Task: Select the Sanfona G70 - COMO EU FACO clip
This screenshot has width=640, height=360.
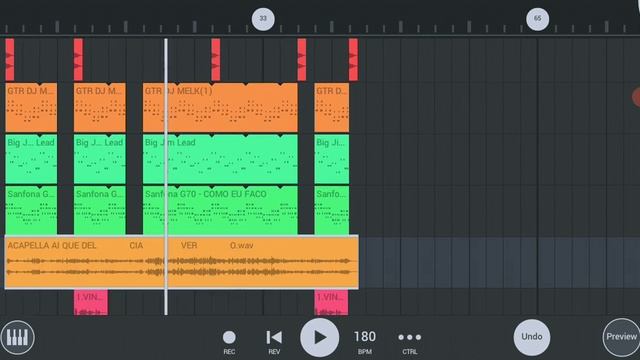Action: point(220,210)
